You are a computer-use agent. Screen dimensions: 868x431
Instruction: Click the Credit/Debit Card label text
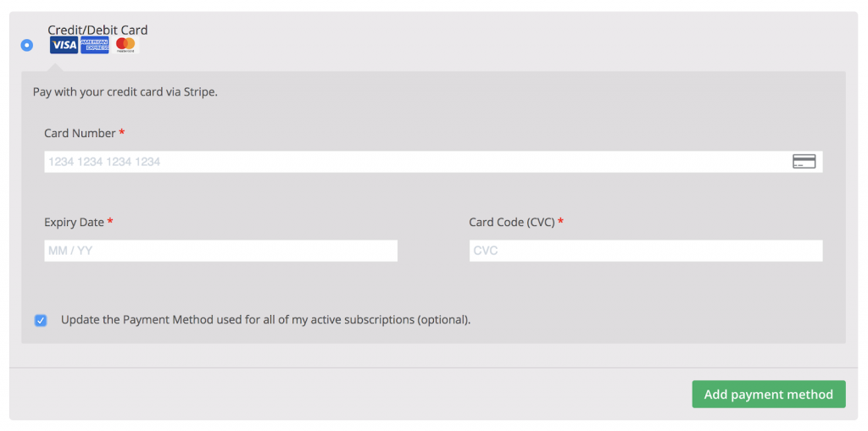[x=97, y=30]
